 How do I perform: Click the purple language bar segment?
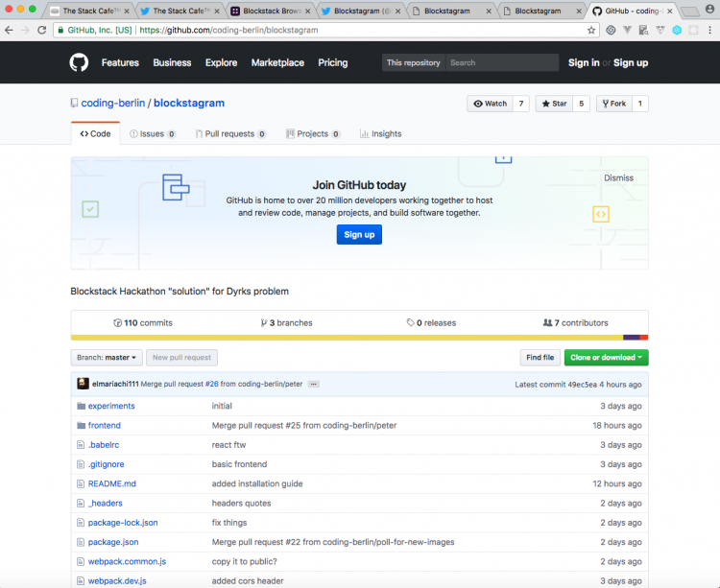631,338
